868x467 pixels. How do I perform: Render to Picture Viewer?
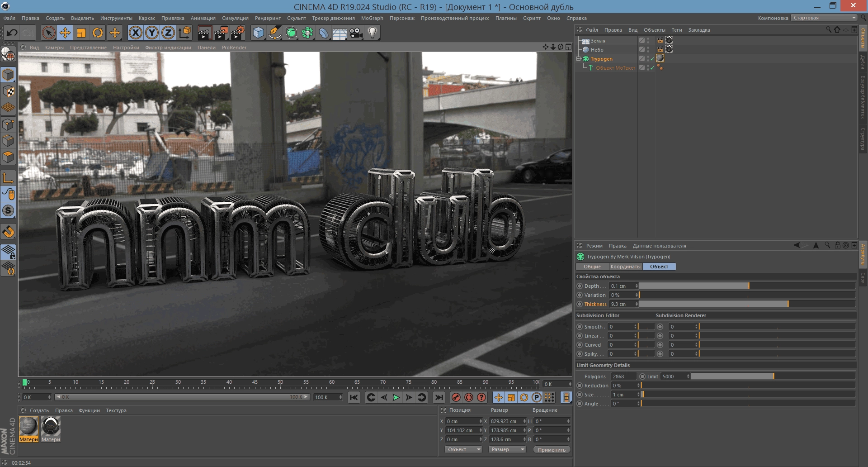(x=221, y=33)
